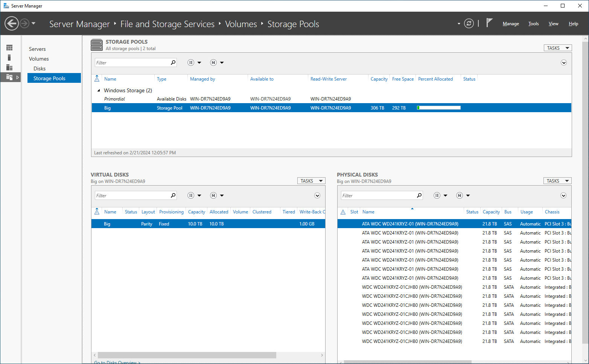The width and height of the screenshot is (589, 364).
Task: Sort storage pools by Name column
Action: click(x=110, y=79)
